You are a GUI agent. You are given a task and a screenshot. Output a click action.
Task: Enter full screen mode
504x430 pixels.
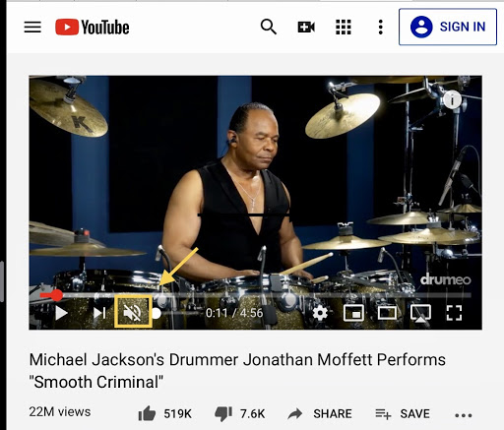click(x=454, y=313)
